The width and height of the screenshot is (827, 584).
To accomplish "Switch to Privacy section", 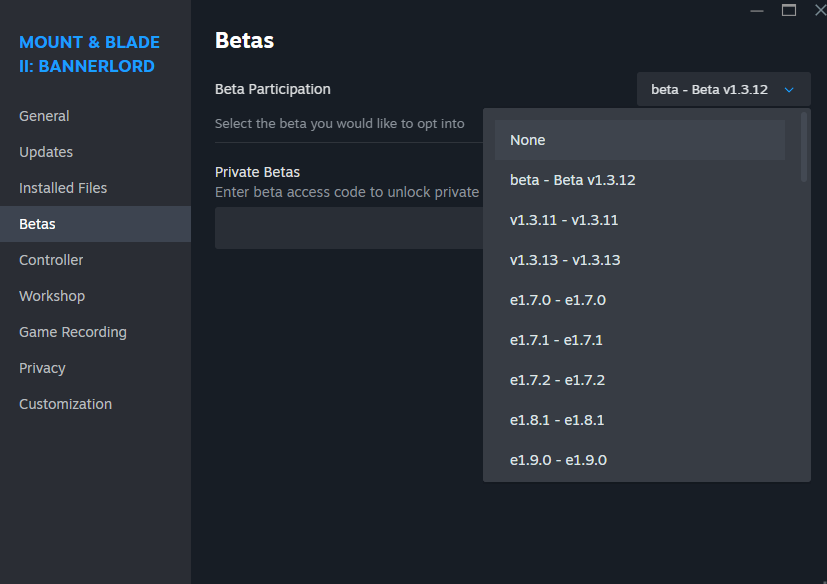I will pyautogui.click(x=95, y=368).
